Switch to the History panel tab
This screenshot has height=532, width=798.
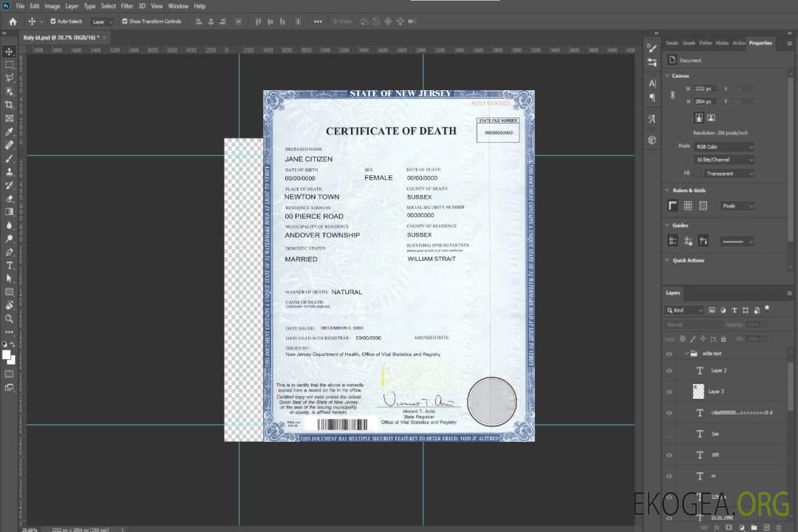pos(722,44)
